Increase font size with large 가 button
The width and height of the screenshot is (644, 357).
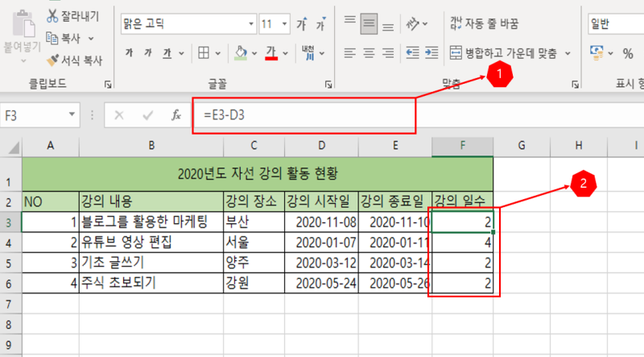[302, 24]
